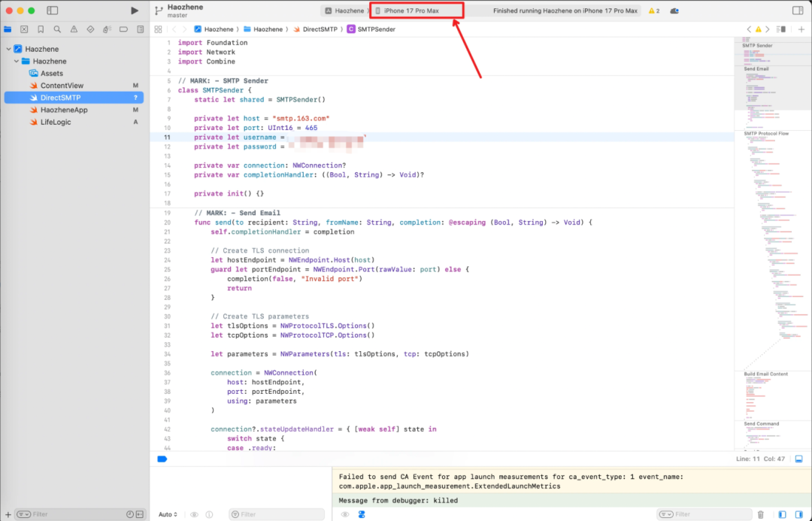Toggle the editor options minimap button
The width and height of the screenshot is (812, 521).
click(x=781, y=29)
